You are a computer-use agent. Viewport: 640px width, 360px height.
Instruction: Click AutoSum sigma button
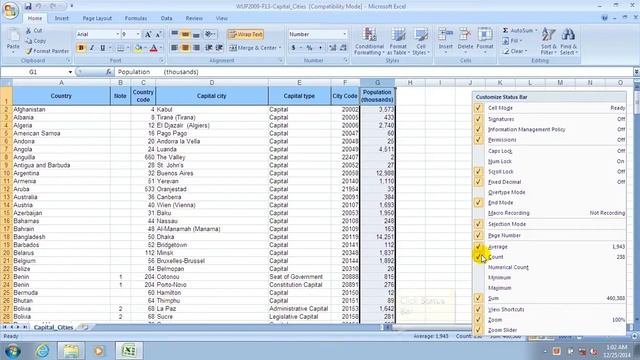point(505,31)
